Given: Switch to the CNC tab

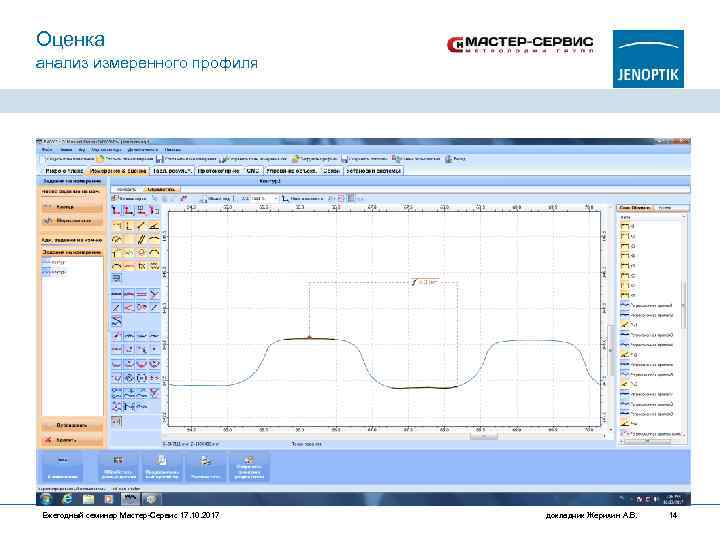Looking at the screenshot, I should (x=253, y=171).
